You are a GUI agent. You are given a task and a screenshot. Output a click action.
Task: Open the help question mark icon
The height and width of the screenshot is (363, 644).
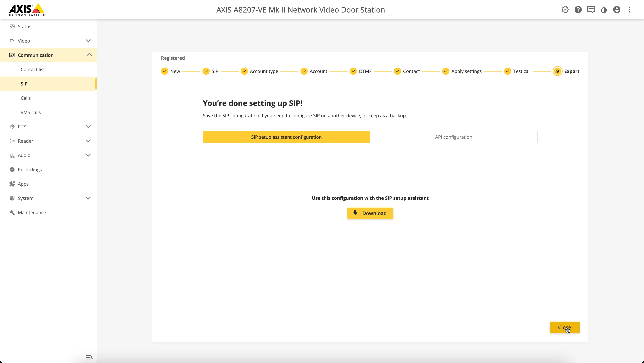pyautogui.click(x=578, y=10)
